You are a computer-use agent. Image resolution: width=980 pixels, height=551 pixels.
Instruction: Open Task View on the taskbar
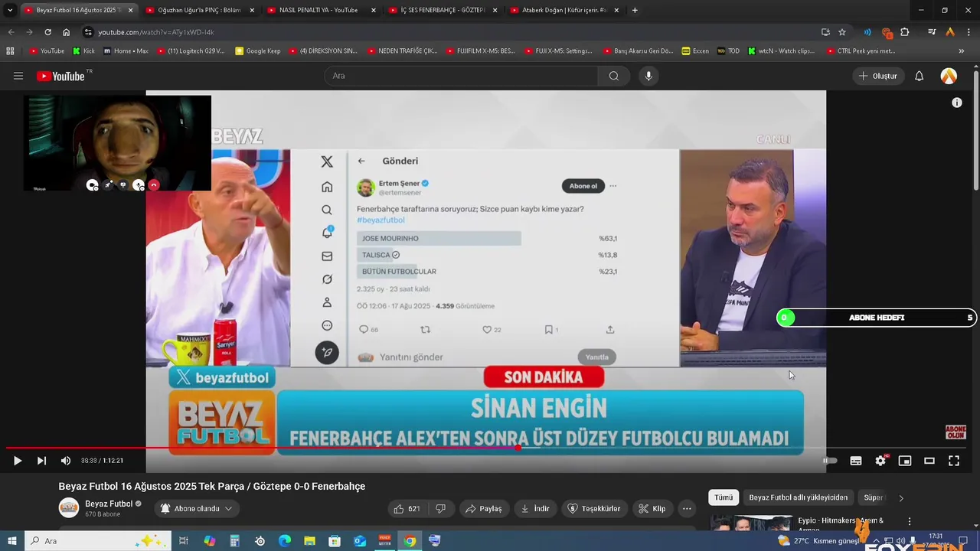click(184, 541)
